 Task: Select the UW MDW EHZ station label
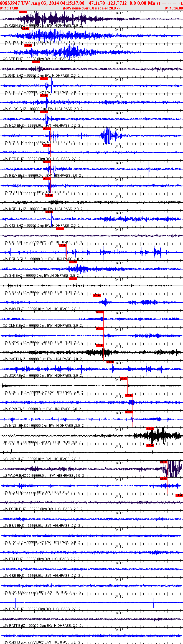point(42,592)
